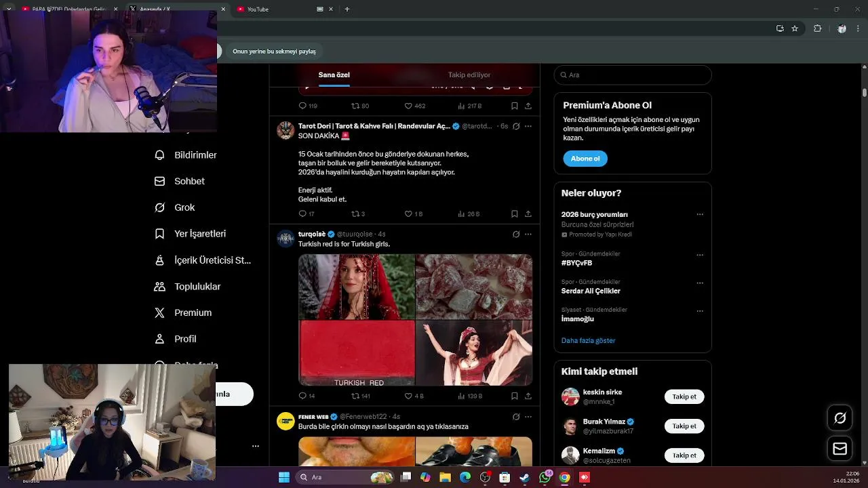Reply to post with 119 comments
Screen dimensions: 868x488
[x=302, y=106]
